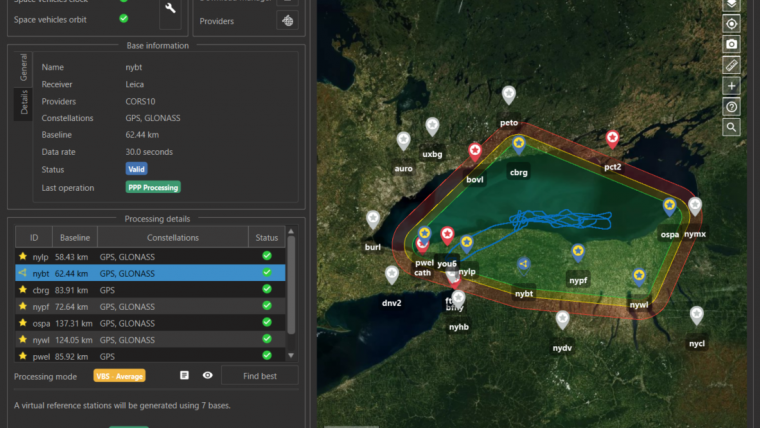Select the peto station marker
The width and height of the screenshot is (760, 428).
tap(508, 95)
